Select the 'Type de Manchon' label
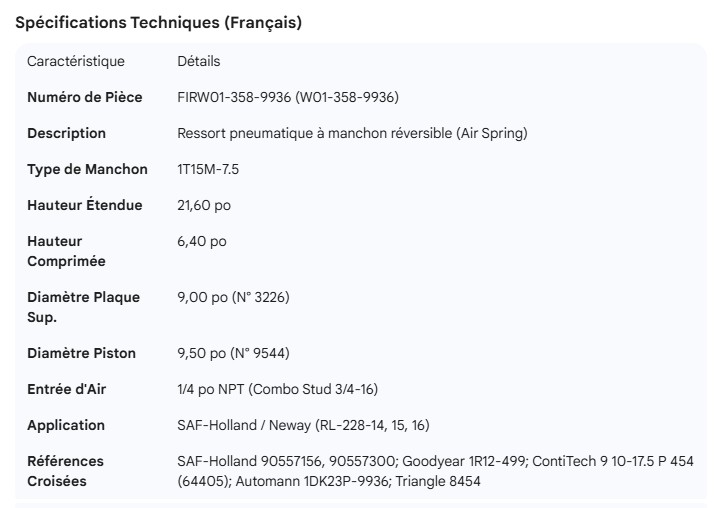Viewport: 718px width, 508px height. pyautogui.click(x=87, y=169)
